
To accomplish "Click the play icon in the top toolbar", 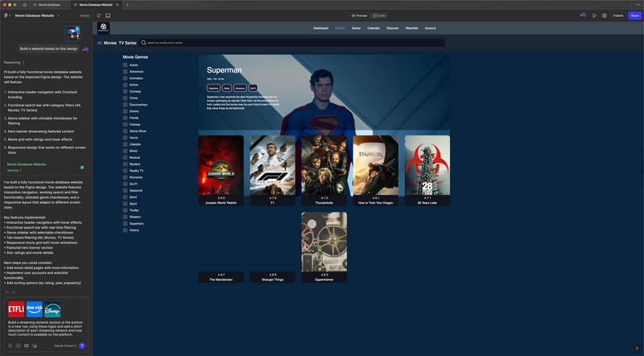I will 594,15.
